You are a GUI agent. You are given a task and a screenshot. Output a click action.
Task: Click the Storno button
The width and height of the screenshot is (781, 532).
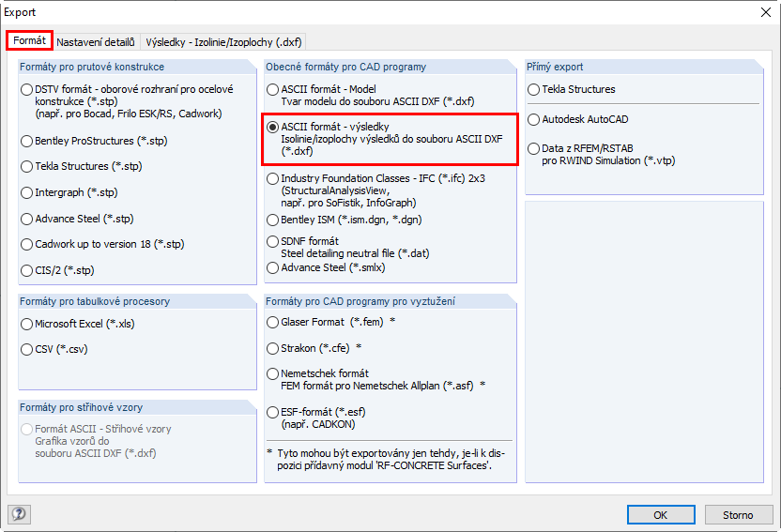pyautogui.click(x=737, y=514)
